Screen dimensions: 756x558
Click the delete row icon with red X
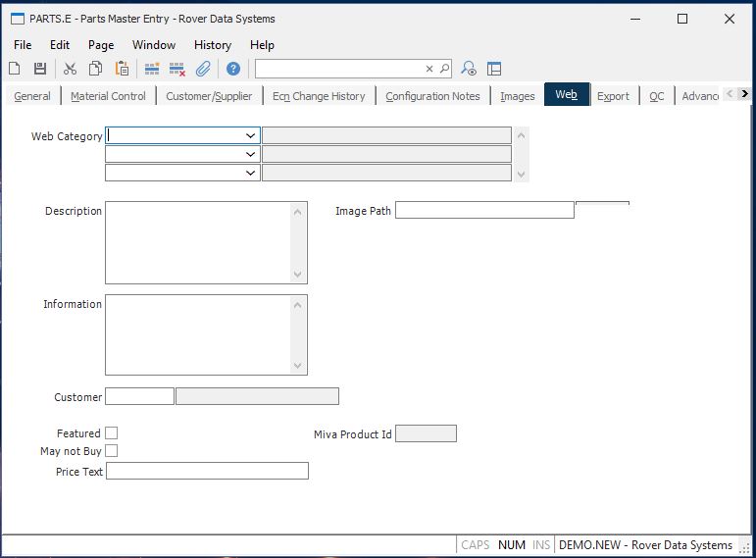(x=177, y=69)
